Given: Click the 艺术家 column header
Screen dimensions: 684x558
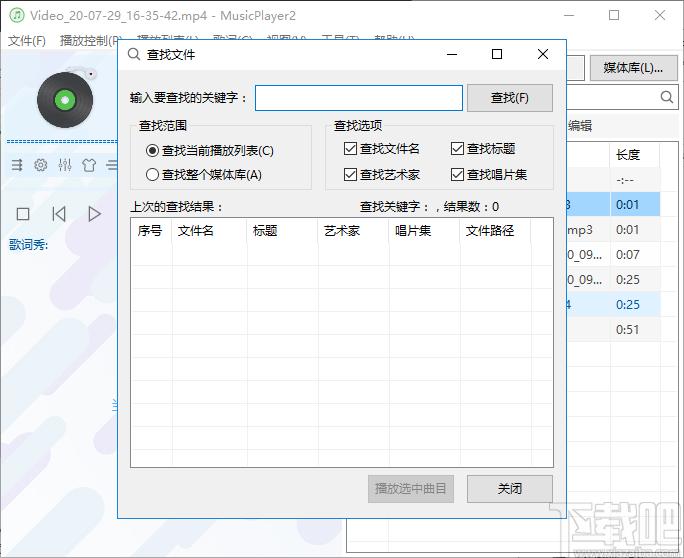Looking at the screenshot, I should 353,230.
